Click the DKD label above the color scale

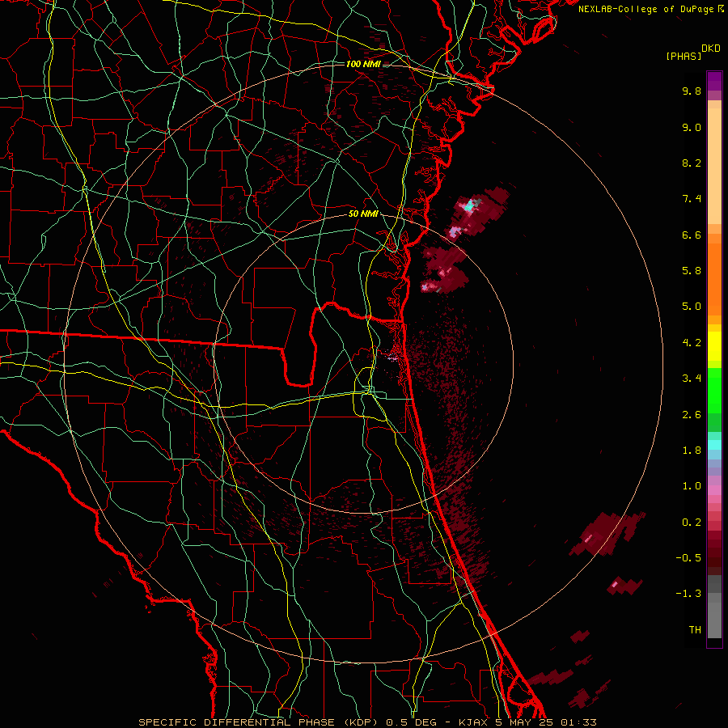click(711, 49)
